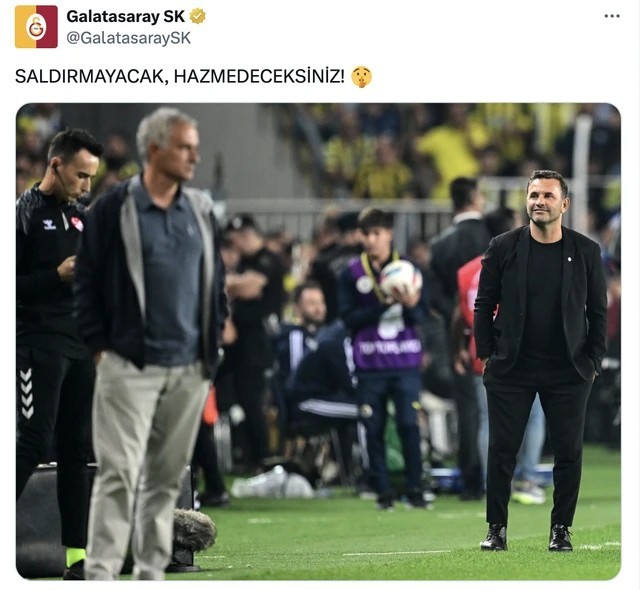Screen dimensions: 640x590
Task: Click the white chevrons on tracksuit pants
Action: (27, 393)
